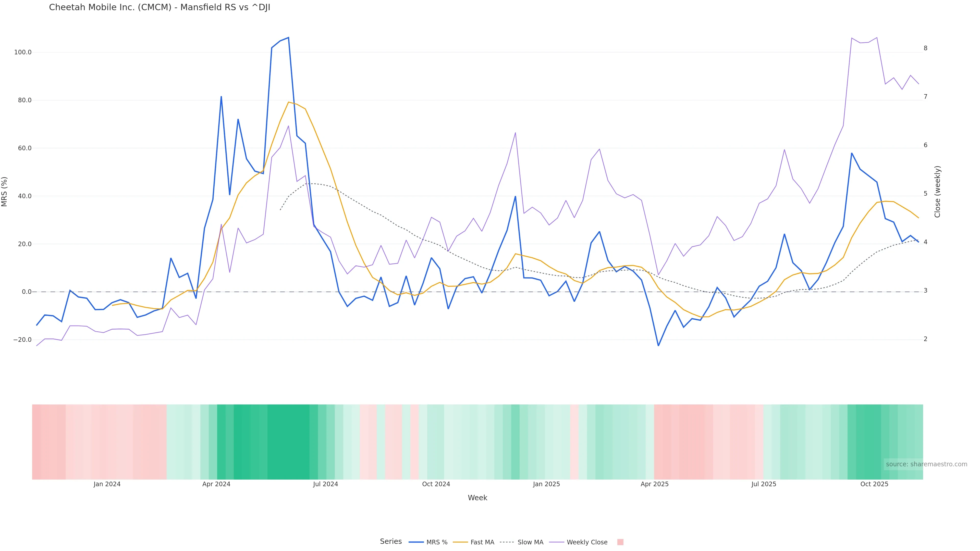
Task: Click the Series legend title
Action: click(391, 542)
